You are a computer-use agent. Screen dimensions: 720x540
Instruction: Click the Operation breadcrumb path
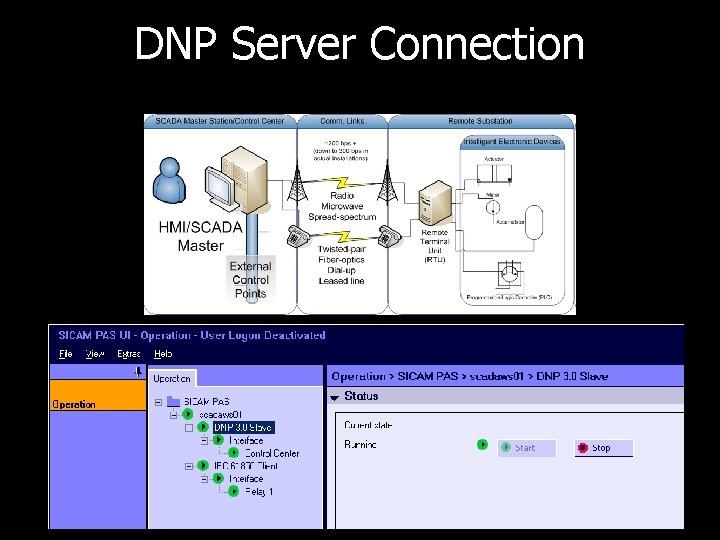[x=470, y=376]
